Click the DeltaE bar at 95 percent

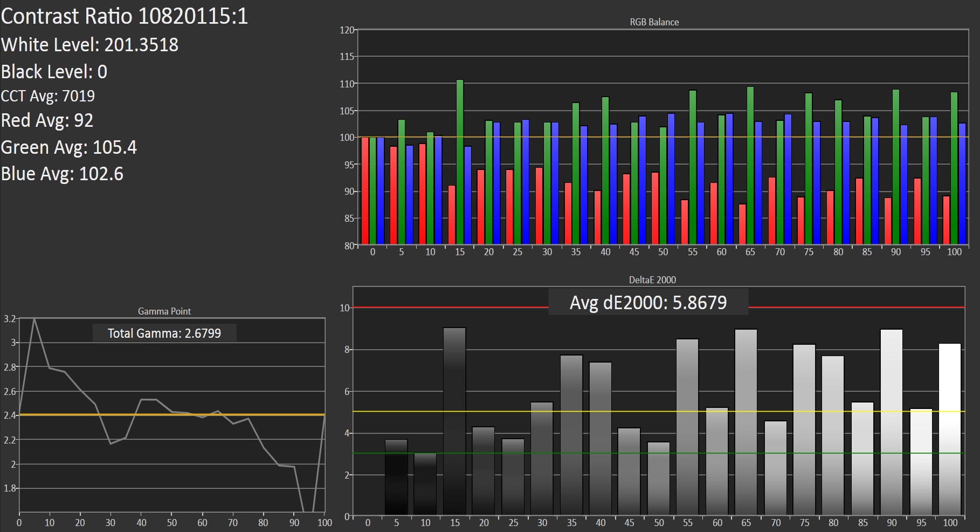click(921, 462)
